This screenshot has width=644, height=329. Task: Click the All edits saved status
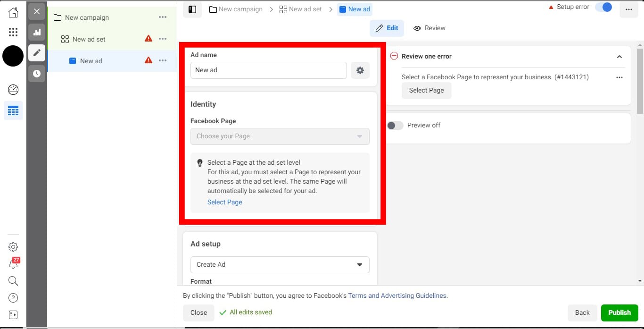click(246, 312)
